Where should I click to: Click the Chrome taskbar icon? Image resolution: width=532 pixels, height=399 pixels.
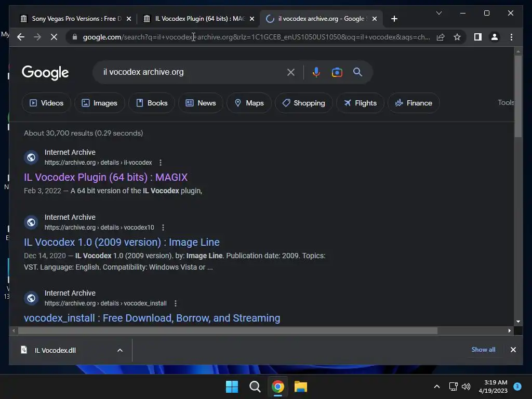[x=277, y=387]
